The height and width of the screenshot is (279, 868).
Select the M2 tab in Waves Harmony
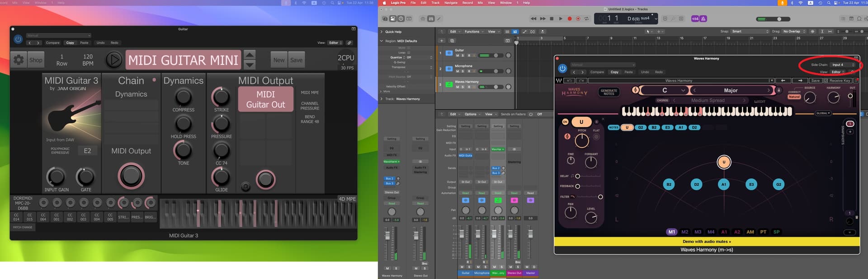tap(685, 232)
